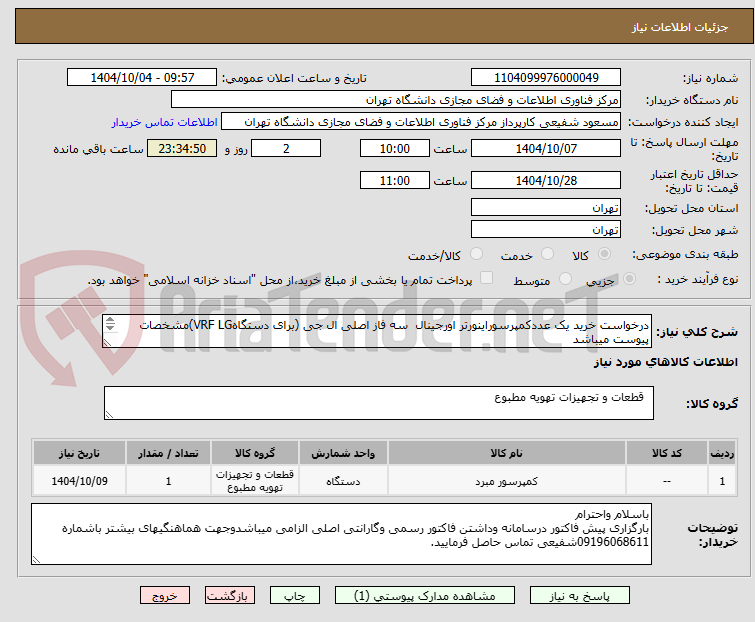755x622 pixels.
Task: Click the remaining time field 23:34:50
Action: pyautogui.click(x=182, y=148)
